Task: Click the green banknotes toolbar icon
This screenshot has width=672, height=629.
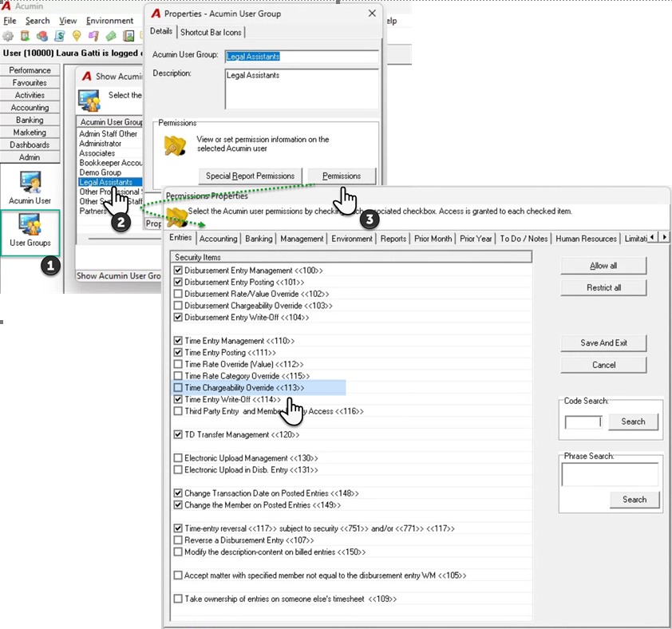Action: [111, 36]
